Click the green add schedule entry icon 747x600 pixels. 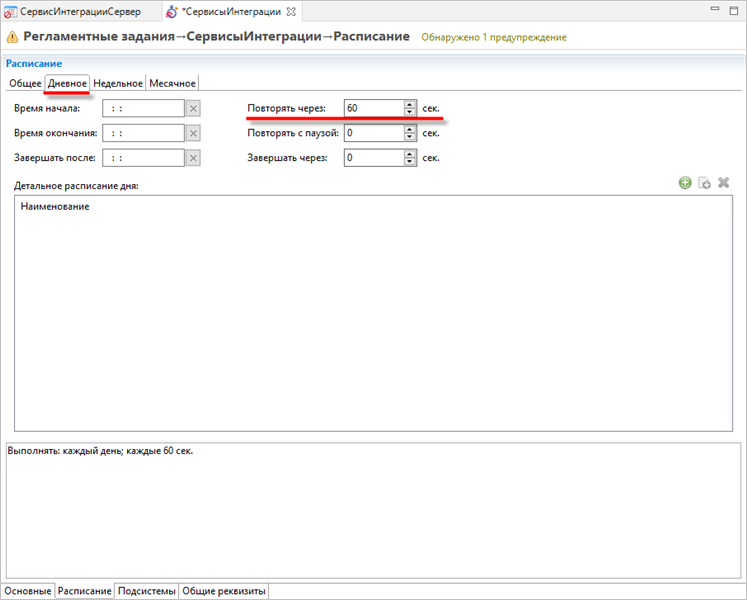pos(685,183)
